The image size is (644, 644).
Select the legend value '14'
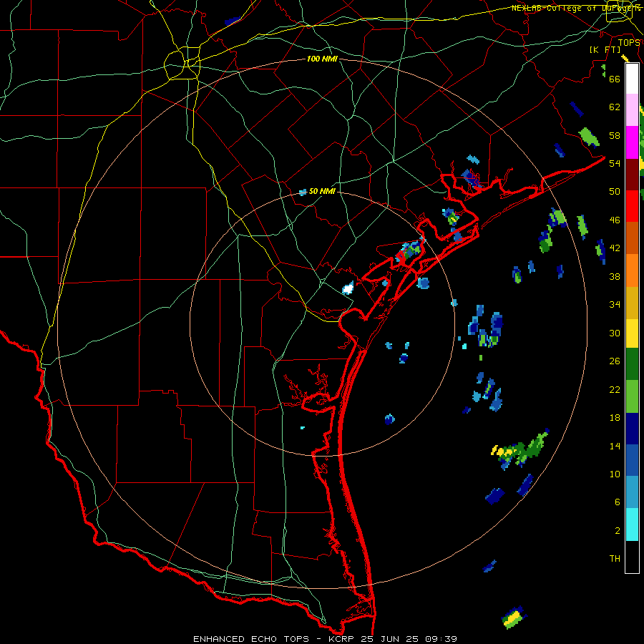pyautogui.click(x=615, y=446)
